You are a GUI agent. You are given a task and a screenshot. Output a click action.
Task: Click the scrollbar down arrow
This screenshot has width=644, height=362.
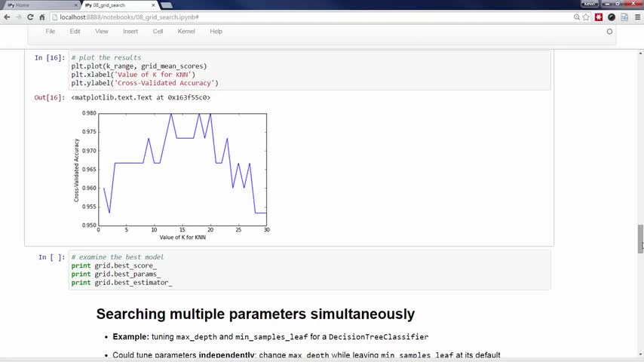[640, 354]
